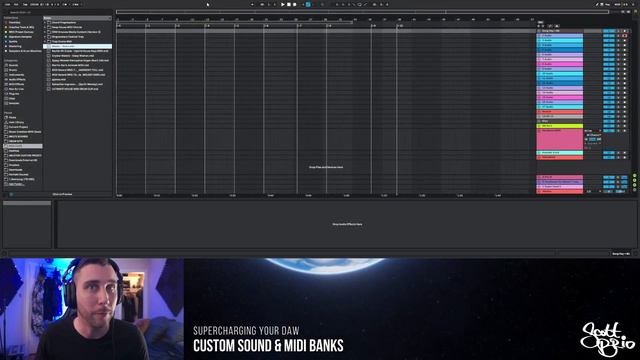
Task: Open the Plug-ins category
Action: pyautogui.click(x=14, y=94)
